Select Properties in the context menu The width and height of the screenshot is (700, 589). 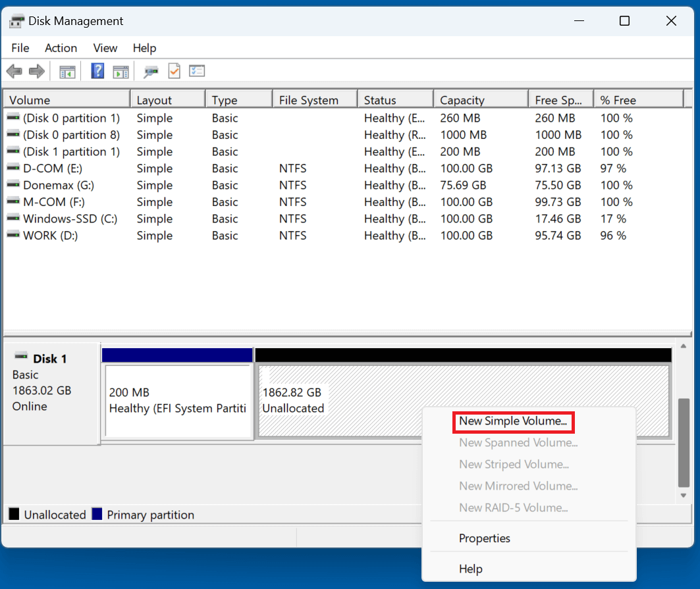click(485, 538)
